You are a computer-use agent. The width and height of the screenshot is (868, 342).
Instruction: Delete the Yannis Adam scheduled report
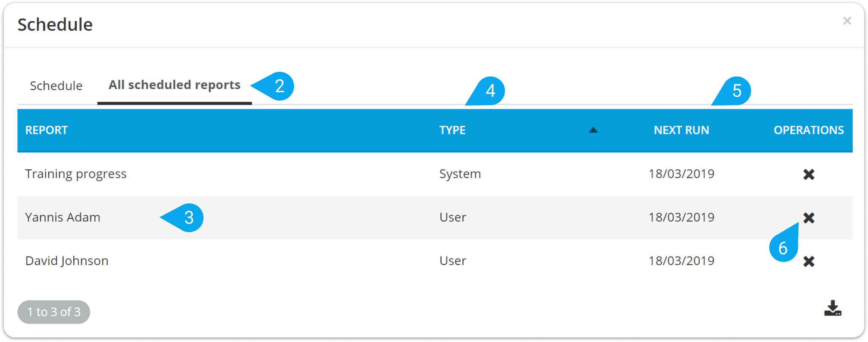[x=809, y=218]
